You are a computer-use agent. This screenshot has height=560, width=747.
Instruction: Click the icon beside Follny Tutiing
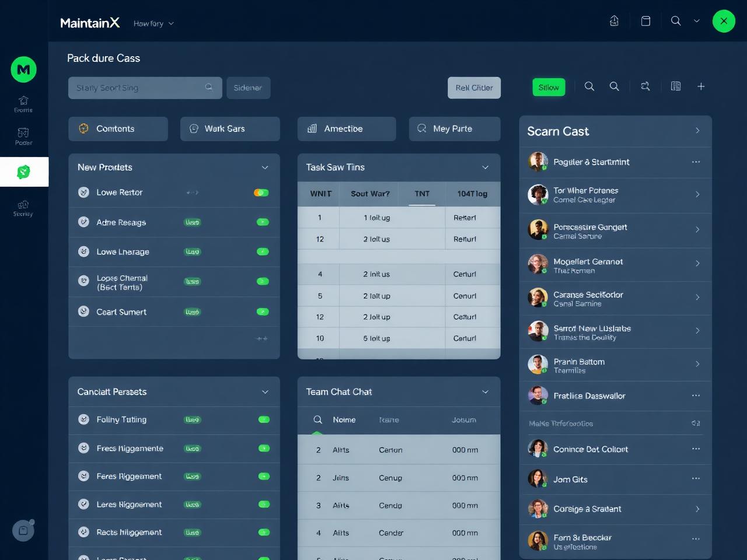pos(83,419)
